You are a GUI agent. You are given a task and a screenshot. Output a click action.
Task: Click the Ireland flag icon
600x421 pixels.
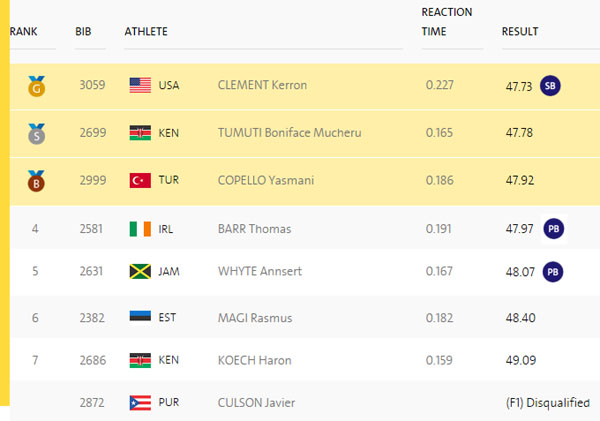pos(140,229)
